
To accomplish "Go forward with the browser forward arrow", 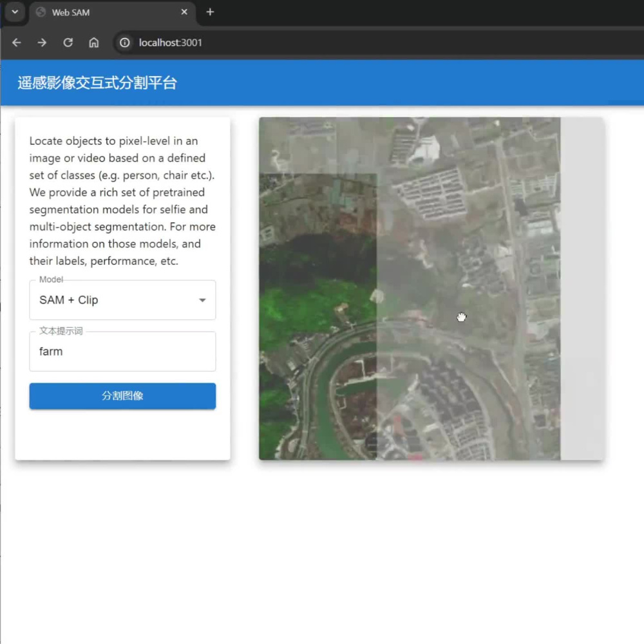I will point(42,43).
